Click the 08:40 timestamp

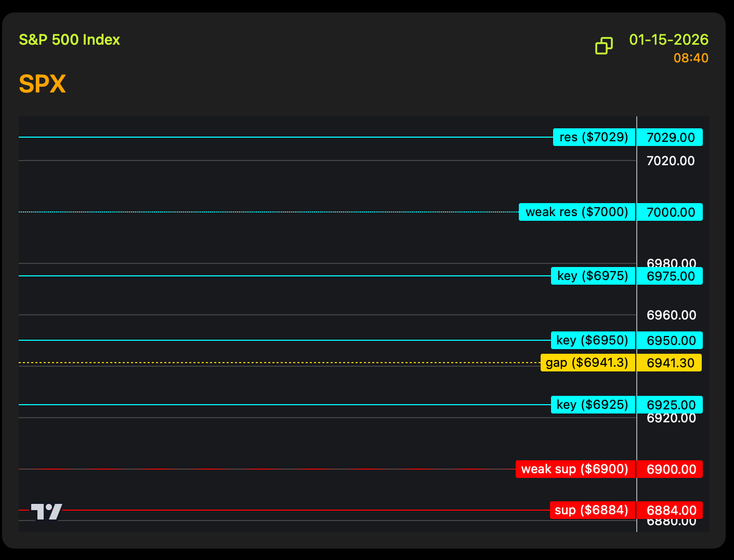691,58
